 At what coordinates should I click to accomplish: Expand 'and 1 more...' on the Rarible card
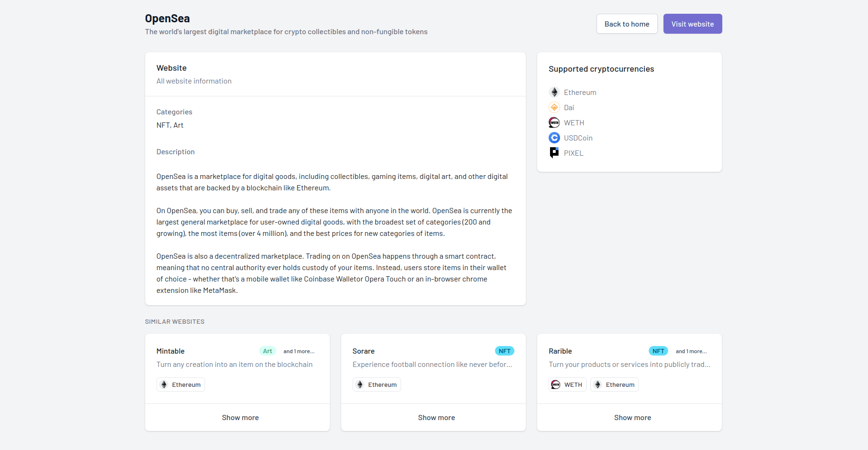(691, 351)
